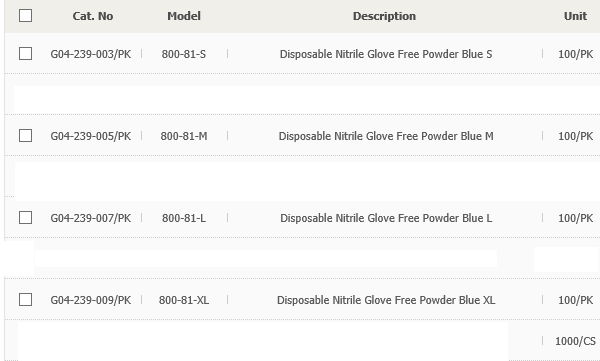The height and width of the screenshot is (361, 600).
Task: Select checkbox for G04-239-007/PK row
Action: coord(26,217)
